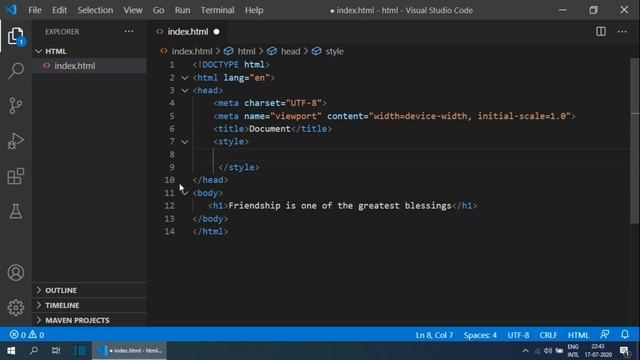Open the View menu

[133, 10]
